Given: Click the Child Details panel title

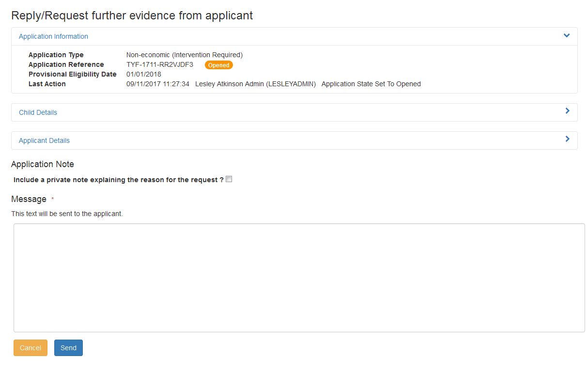Looking at the screenshot, I should (x=38, y=112).
